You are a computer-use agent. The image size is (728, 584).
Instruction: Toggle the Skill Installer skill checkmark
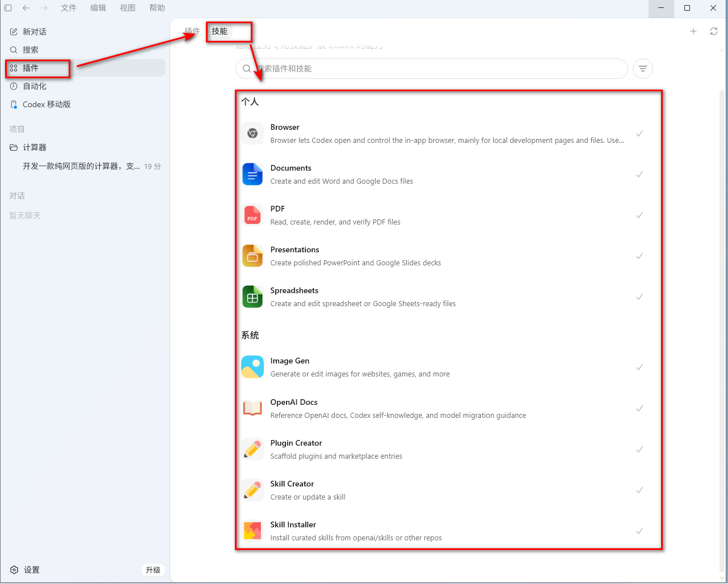639,531
